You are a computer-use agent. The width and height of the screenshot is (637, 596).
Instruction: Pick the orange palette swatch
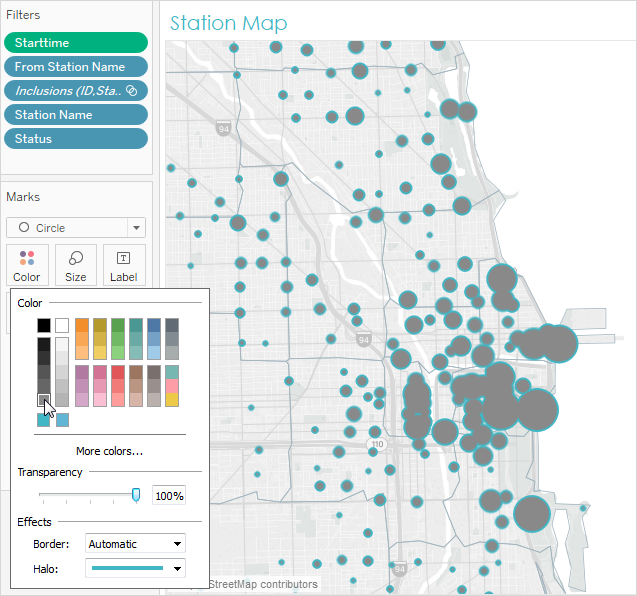point(82,325)
